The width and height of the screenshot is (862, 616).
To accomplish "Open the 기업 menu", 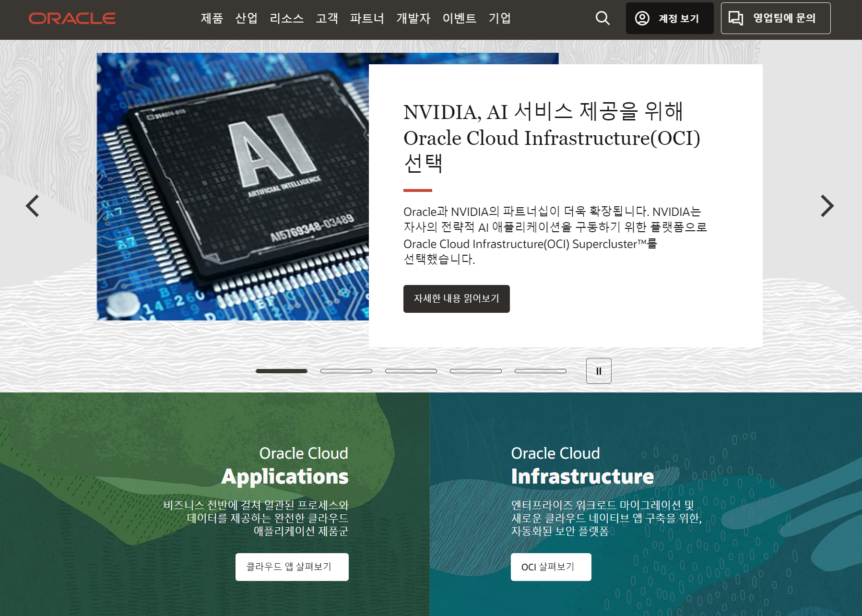I will coord(500,18).
